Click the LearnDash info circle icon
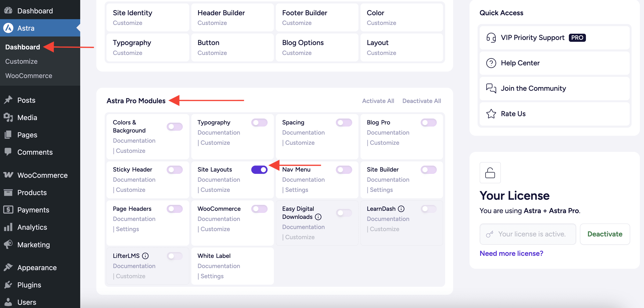The height and width of the screenshot is (308, 644). pyautogui.click(x=401, y=208)
